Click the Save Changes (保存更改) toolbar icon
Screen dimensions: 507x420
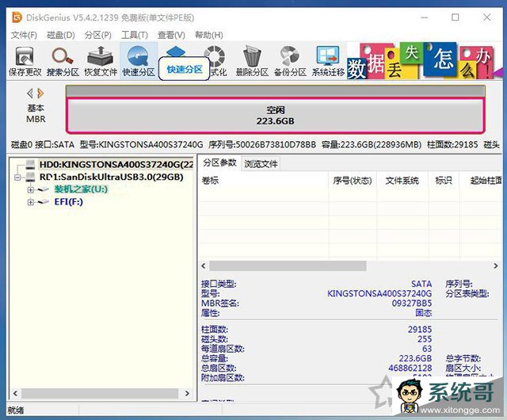point(25,62)
